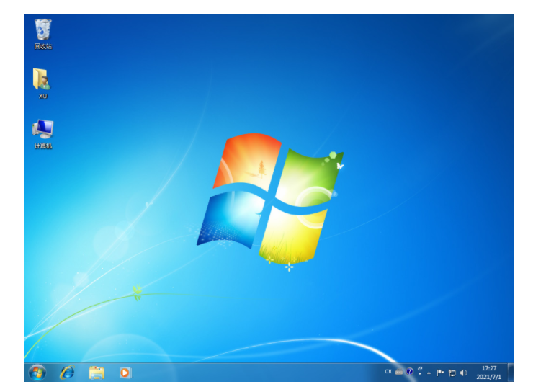Screen dimensions: 546x392
Task: Click the network connection tray icon
Action: [x=452, y=373]
